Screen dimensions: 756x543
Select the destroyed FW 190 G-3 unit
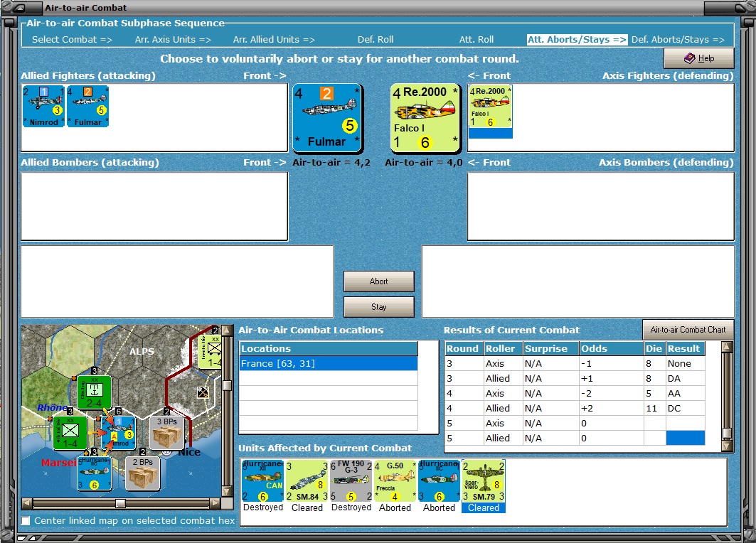click(x=351, y=481)
